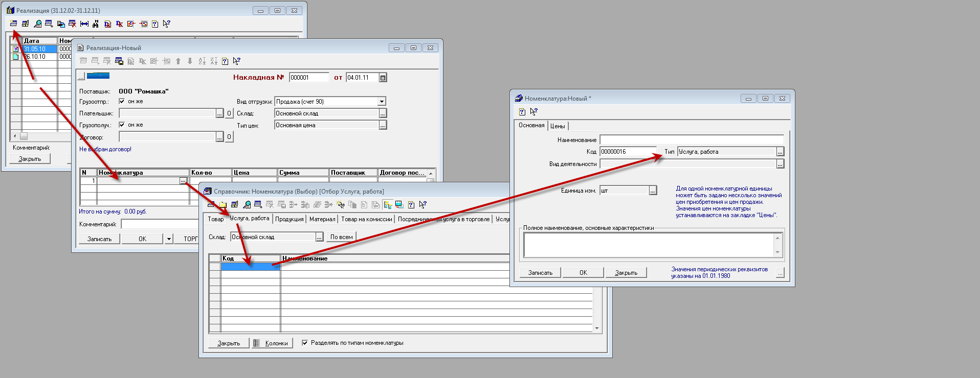Expand the Вид отгрузки dropdown
This screenshot has width=980, height=378.
(x=382, y=102)
